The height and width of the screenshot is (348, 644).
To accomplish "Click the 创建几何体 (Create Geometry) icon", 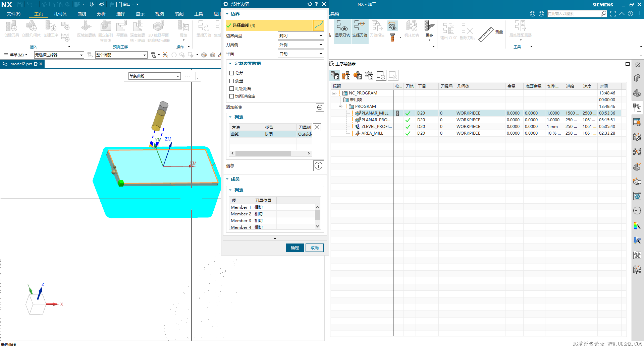I will point(31,26).
